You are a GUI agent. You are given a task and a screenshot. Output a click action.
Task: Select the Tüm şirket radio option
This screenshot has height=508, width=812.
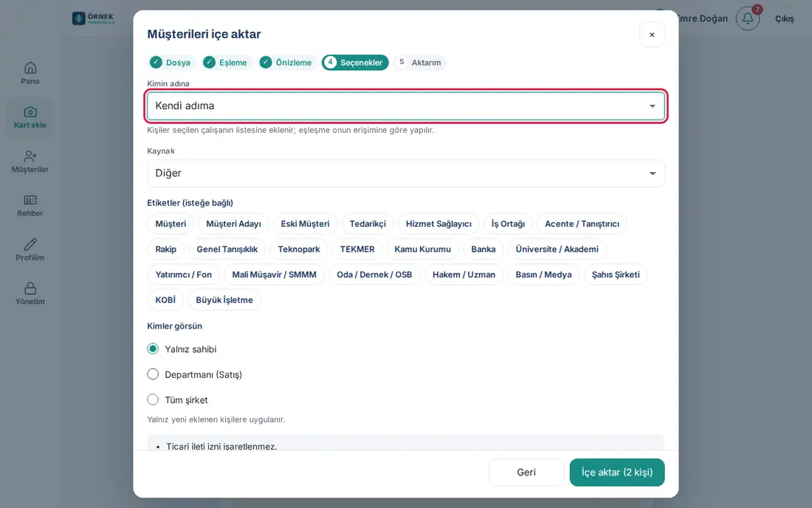pyautogui.click(x=153, y=399)
